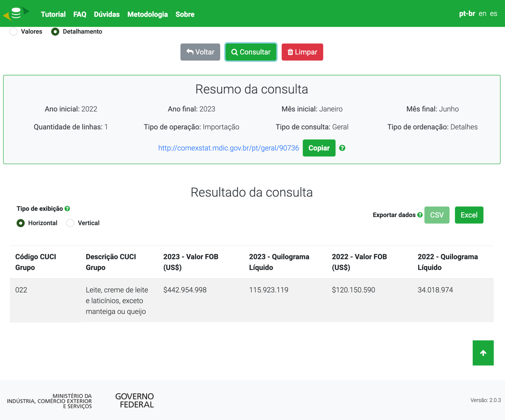Open the FAQ page

(x=80, y=14)
